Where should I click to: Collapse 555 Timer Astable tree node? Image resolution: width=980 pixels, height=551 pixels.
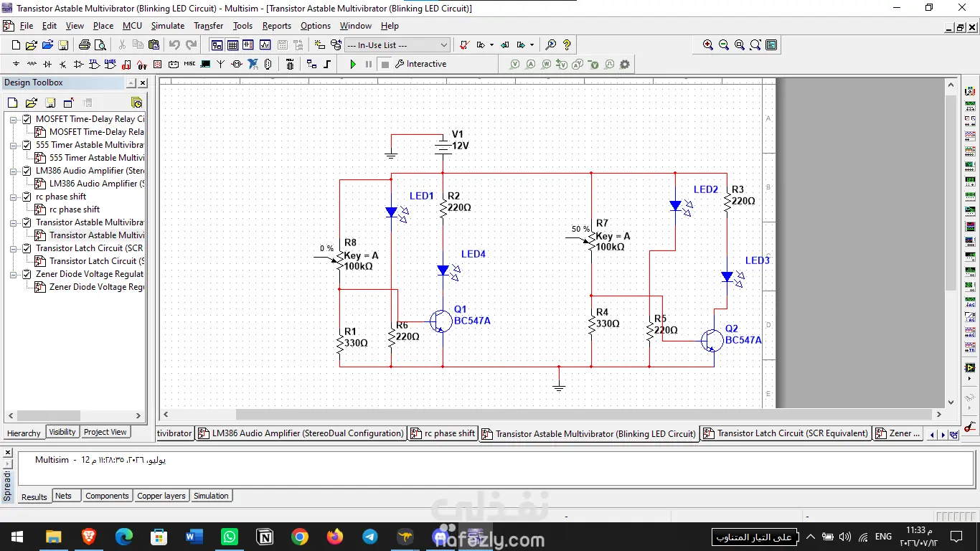click(14, 145)
